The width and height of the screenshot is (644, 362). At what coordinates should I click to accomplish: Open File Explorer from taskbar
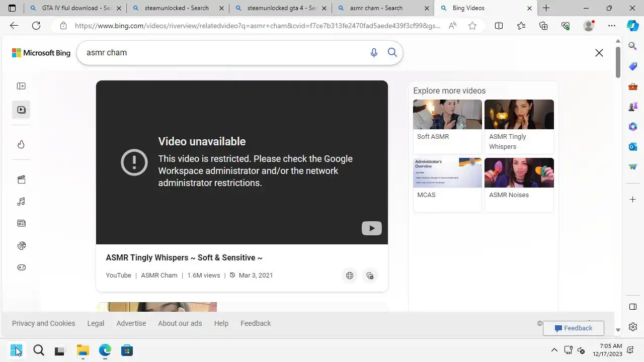(83, 350)
